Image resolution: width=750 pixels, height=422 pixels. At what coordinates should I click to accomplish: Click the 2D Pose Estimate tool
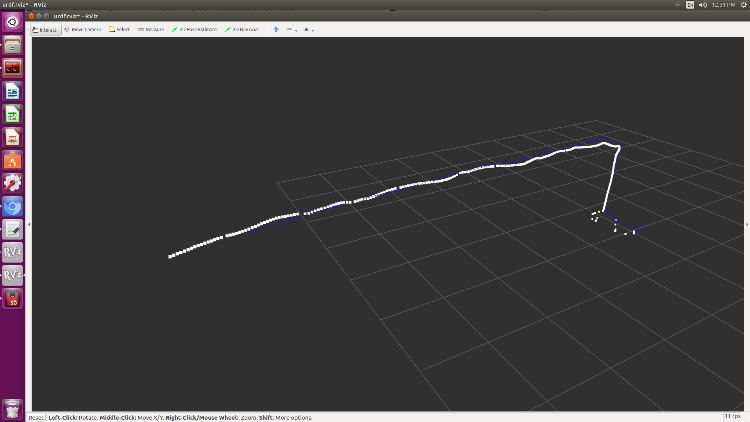coord(196,30)
